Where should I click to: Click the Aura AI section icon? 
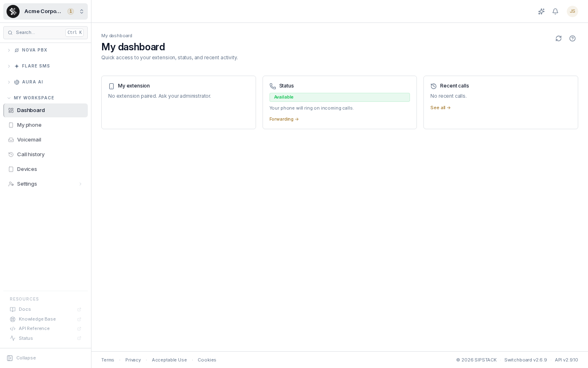click(x=17, y=82)
